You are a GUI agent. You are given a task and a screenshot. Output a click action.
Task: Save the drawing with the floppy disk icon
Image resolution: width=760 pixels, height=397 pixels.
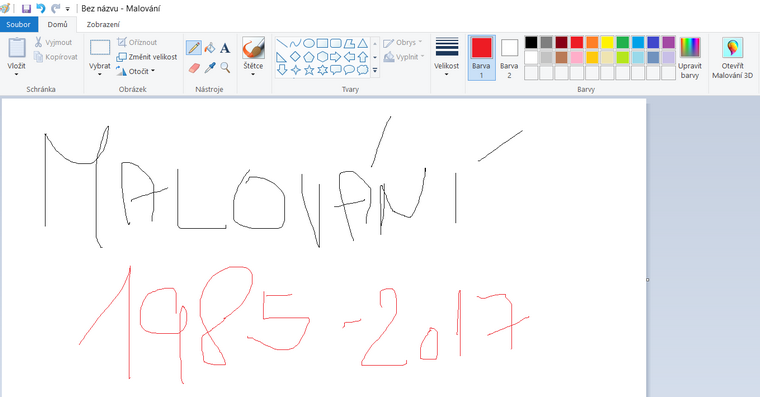(26, 8)
